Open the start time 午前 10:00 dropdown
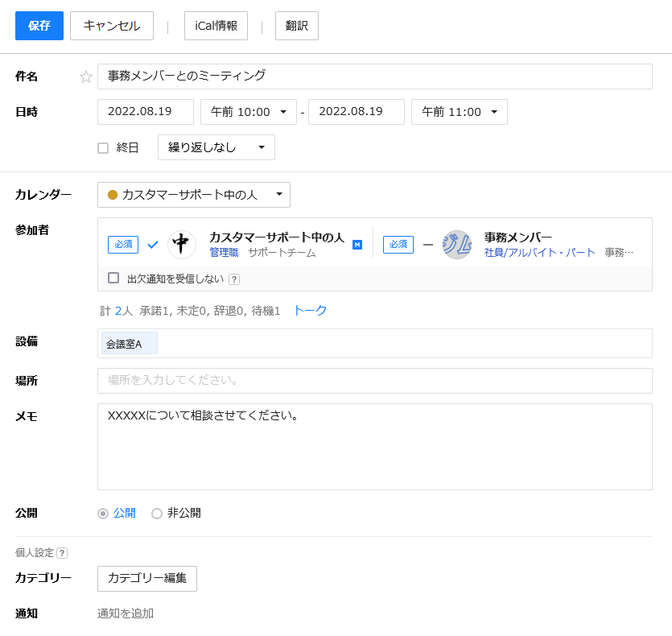 [249, 113]
